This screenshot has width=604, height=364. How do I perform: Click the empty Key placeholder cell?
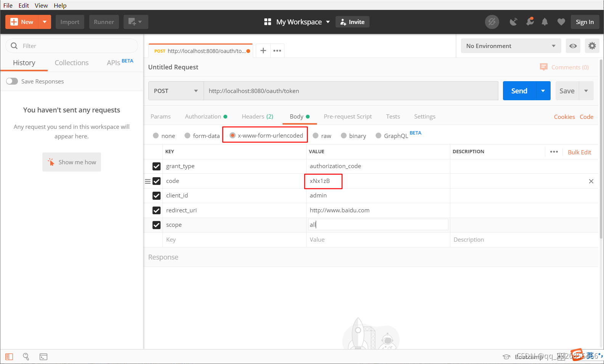coord(234,240)
